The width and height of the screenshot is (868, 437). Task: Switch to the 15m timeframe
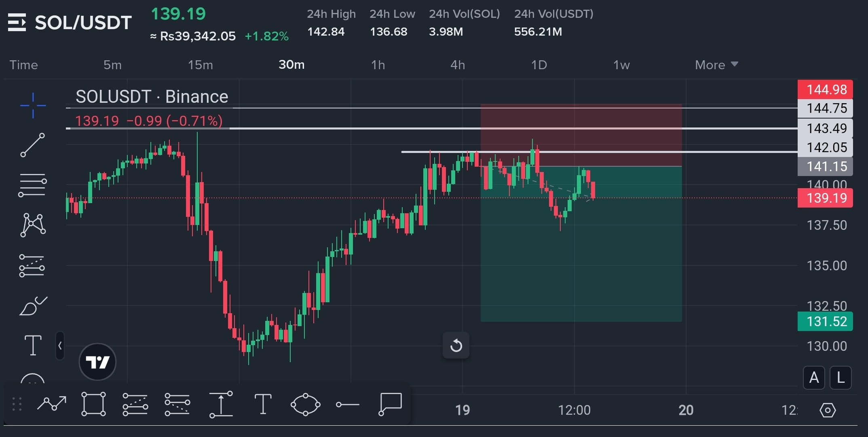200,65
